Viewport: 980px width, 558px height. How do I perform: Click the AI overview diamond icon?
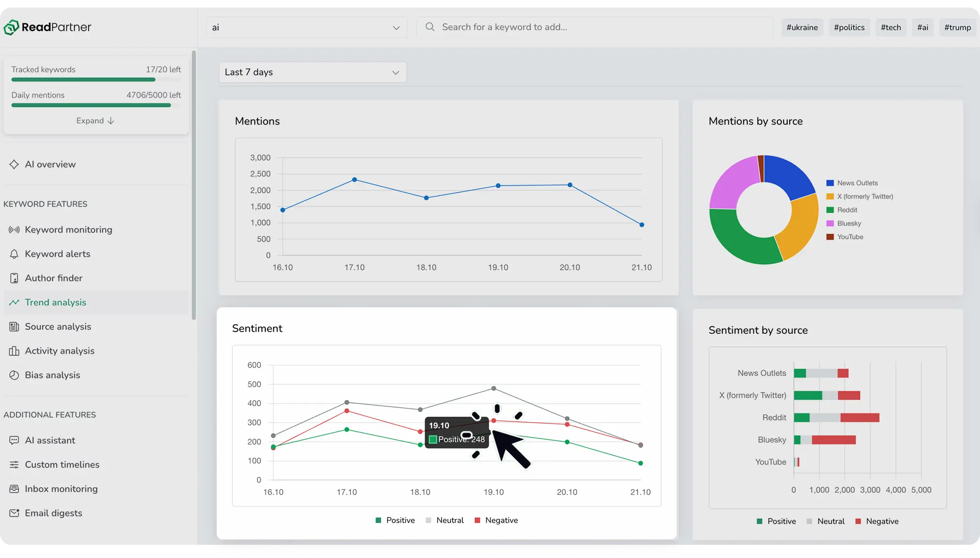[x=14, y=164]
